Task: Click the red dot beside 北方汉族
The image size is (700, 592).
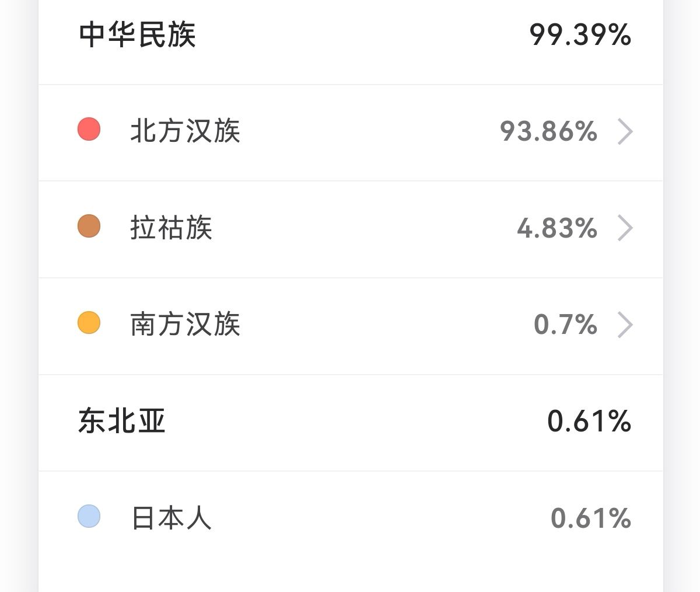Action: pyautogui.click(x=89, y=129)
